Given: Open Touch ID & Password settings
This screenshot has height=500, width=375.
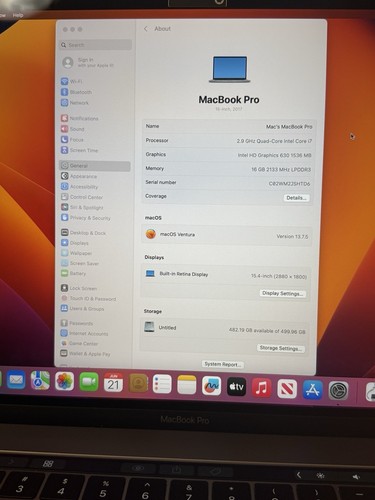Looking at the screenshot, I should pos(89,299).
